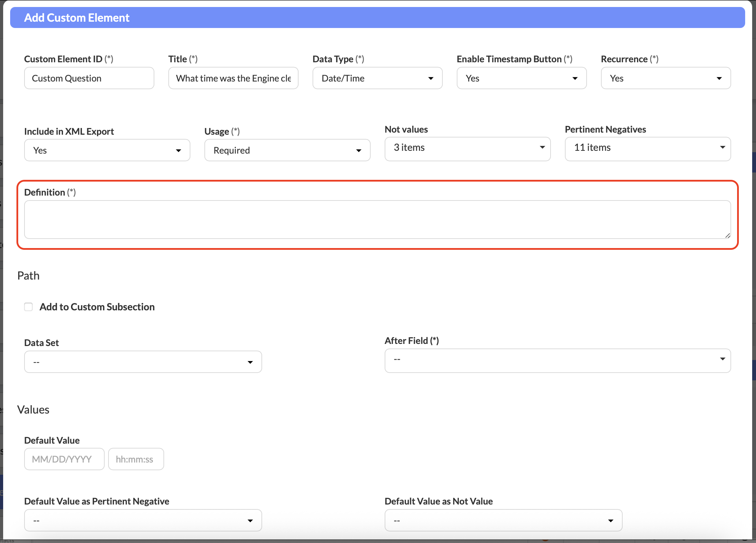This screenshot has height=543, width=756.
Task: Open the Include in XML Export dropdown
Action: coord(107,150)
